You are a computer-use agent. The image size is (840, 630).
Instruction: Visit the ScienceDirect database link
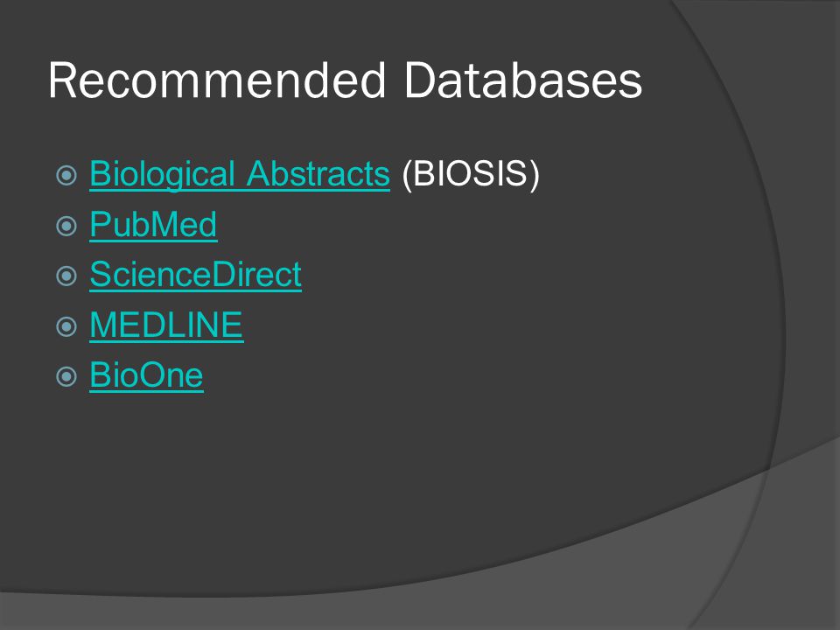click(195, 274)
